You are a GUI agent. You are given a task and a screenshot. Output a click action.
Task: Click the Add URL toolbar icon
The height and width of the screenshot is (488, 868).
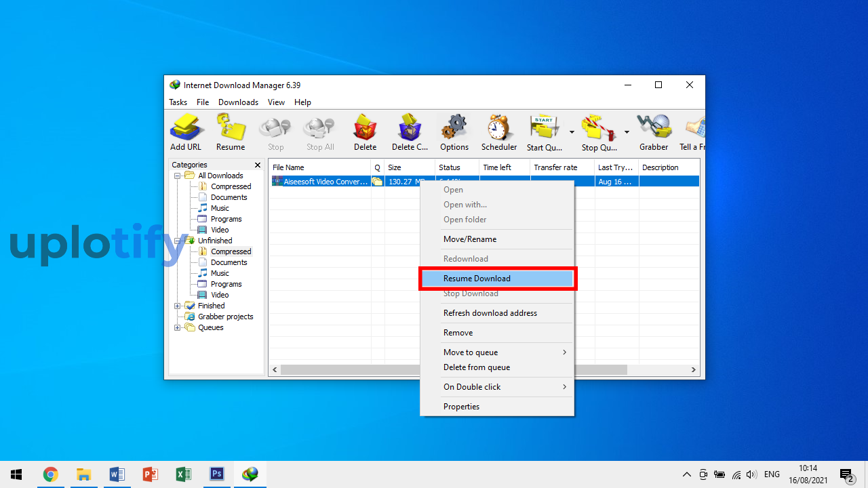point(186,132)
